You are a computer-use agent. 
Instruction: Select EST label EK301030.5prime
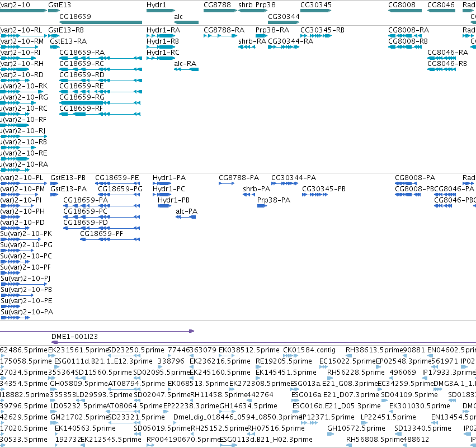(x=420, y=406)
